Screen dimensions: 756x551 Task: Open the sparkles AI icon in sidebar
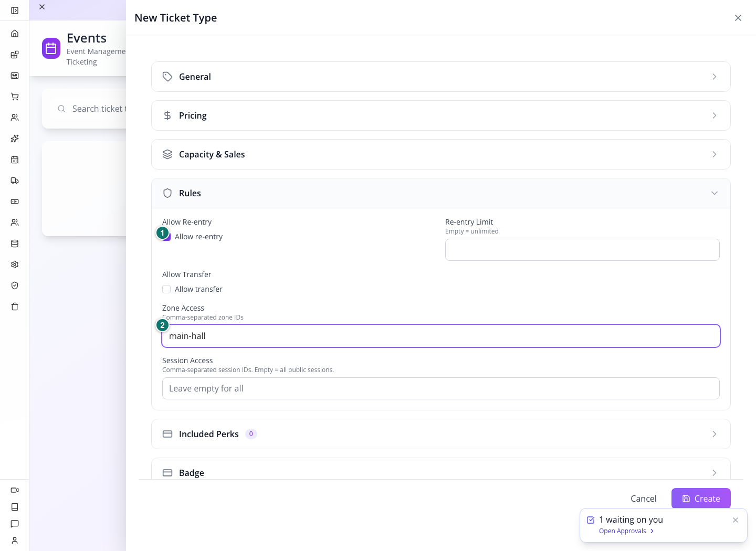point(15,139)
